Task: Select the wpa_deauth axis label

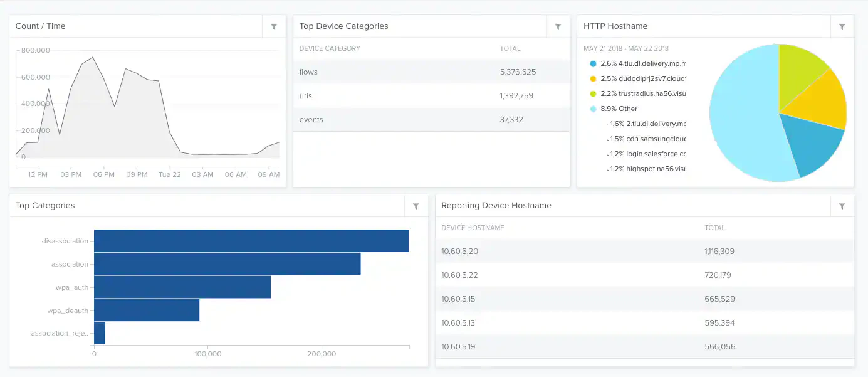Action: pos(68,311)
